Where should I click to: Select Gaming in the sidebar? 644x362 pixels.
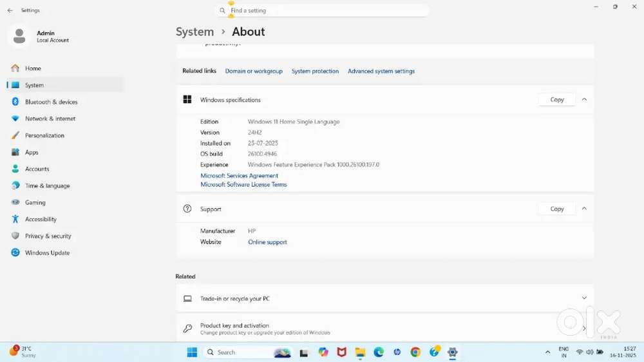(x=35, y=202)
